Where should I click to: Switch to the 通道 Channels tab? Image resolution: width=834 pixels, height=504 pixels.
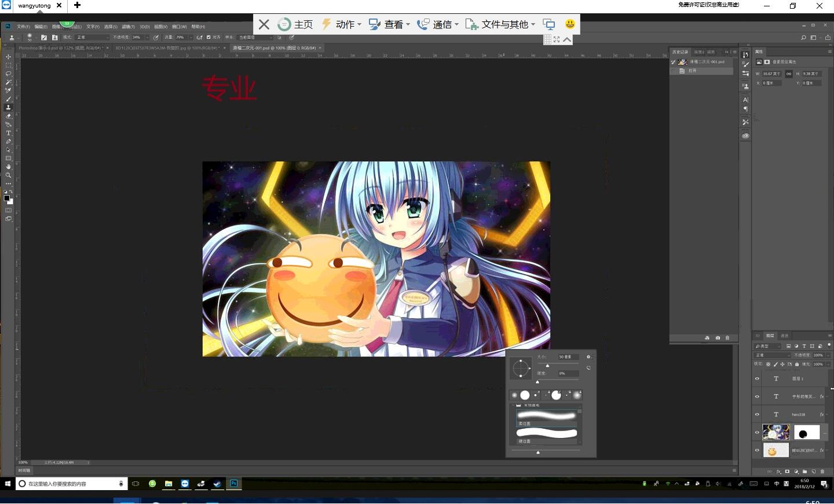tap(785, 336)
